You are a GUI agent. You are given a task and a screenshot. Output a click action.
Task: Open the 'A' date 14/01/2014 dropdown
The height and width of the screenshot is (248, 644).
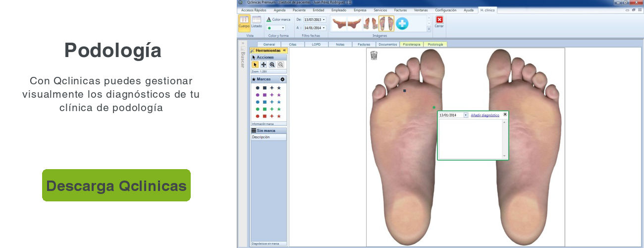click(x=323, y=28)
